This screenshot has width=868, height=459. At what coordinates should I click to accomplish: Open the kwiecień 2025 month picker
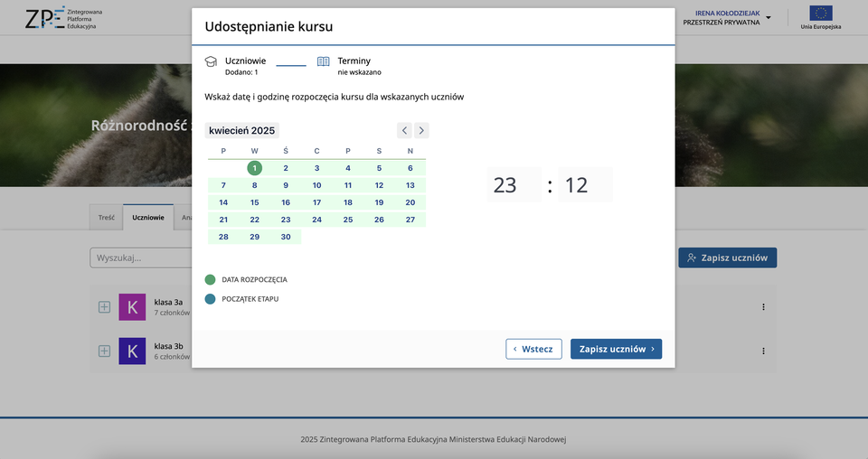[241, 130]
